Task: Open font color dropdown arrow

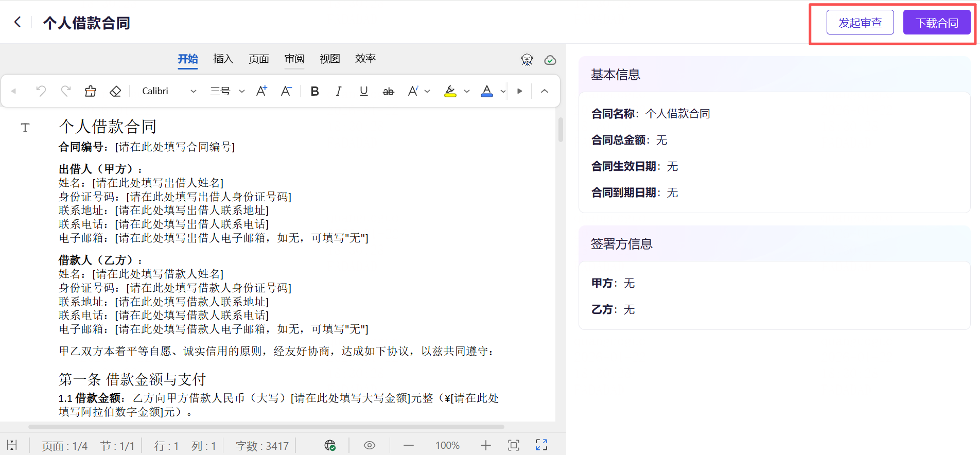Action: pyautogui.click(x=503, y=91)
